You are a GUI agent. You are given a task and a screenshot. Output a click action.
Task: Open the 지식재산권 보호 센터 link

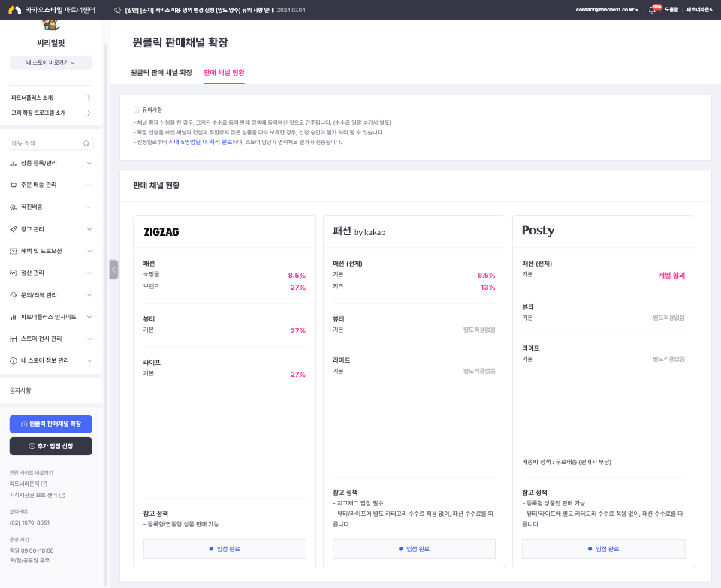[x=37, y=495]
